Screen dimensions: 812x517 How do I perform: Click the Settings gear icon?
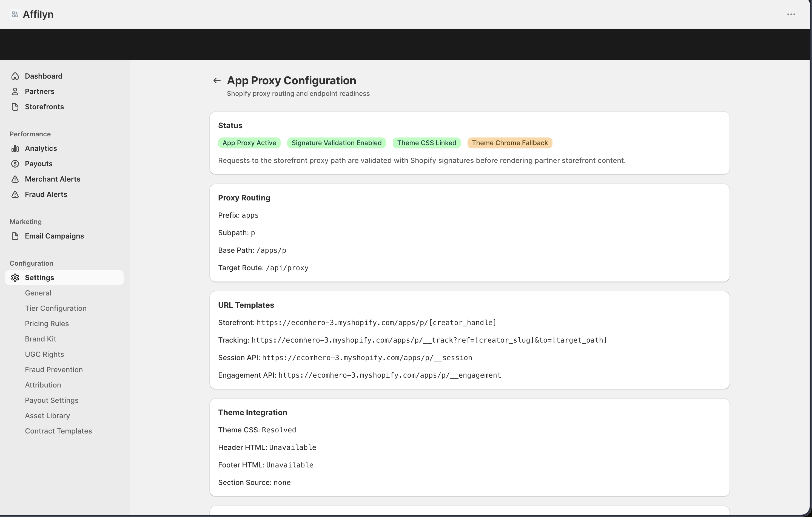pyautogui.click(x=15, y=278)
